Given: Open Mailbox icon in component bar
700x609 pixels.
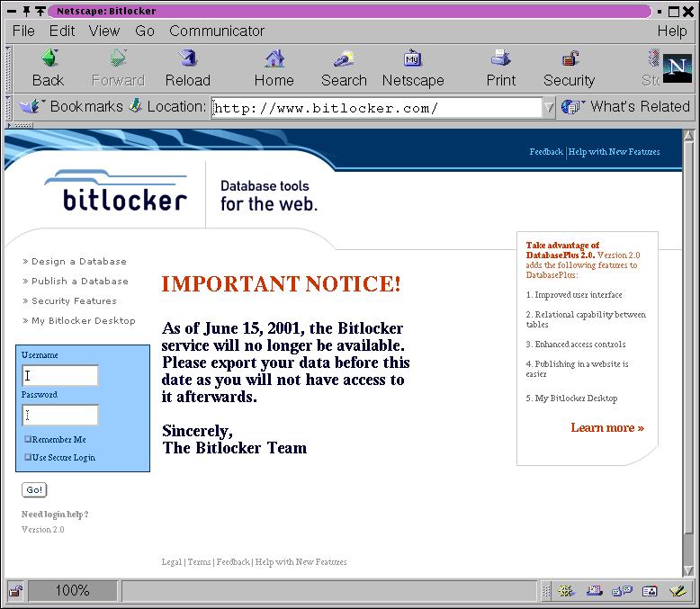Looking at the screenshot, I should 594,591.
